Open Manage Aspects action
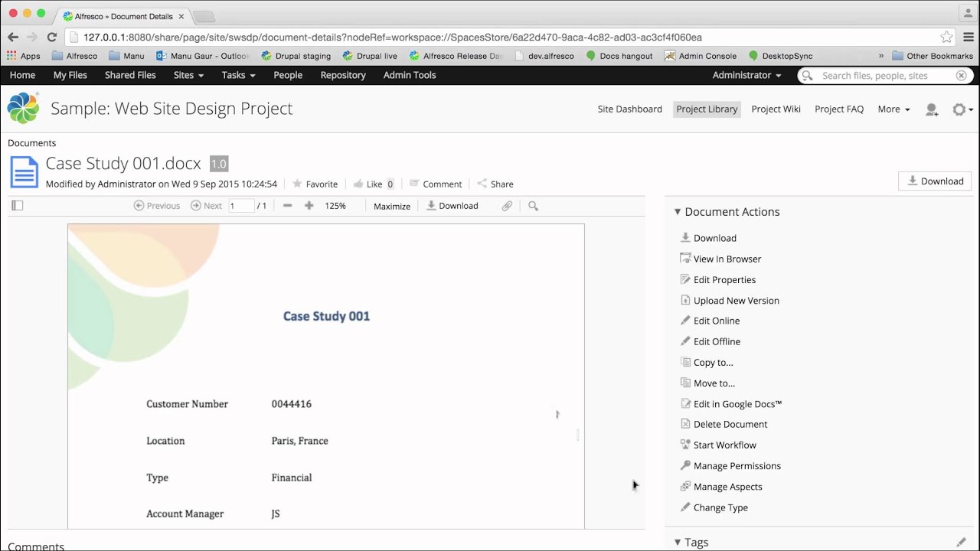980x551 pixels. pos(721,486)
